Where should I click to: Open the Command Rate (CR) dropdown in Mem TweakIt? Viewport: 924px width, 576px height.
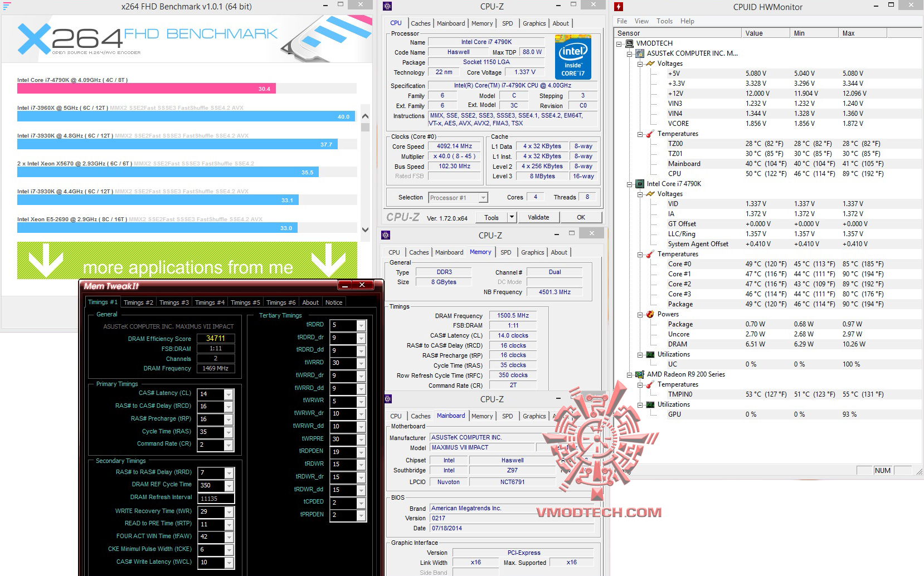pyautogui.click(x=228, y=445)
